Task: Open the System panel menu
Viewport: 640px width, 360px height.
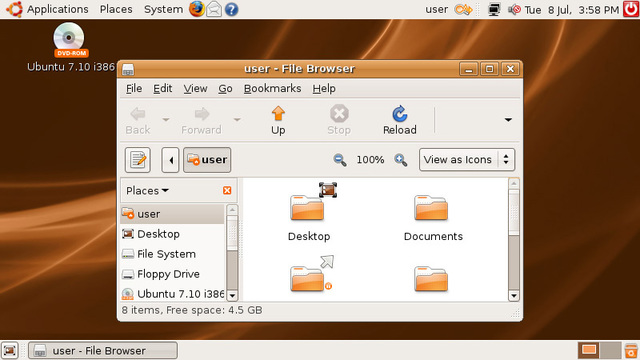Action: coord(163,9)
